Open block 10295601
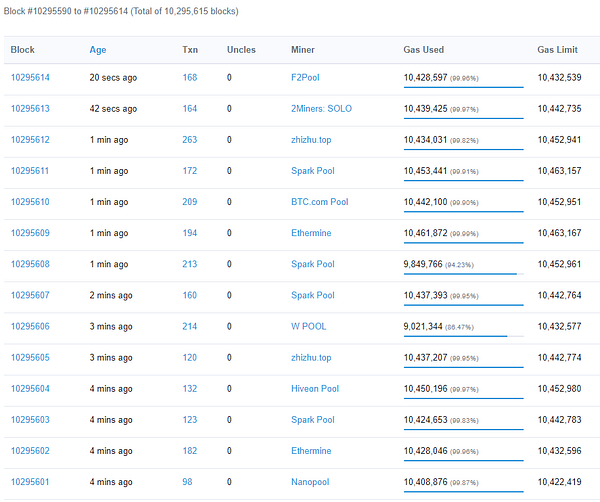Screen dimensions: 600x502 (x=30, y=482)
